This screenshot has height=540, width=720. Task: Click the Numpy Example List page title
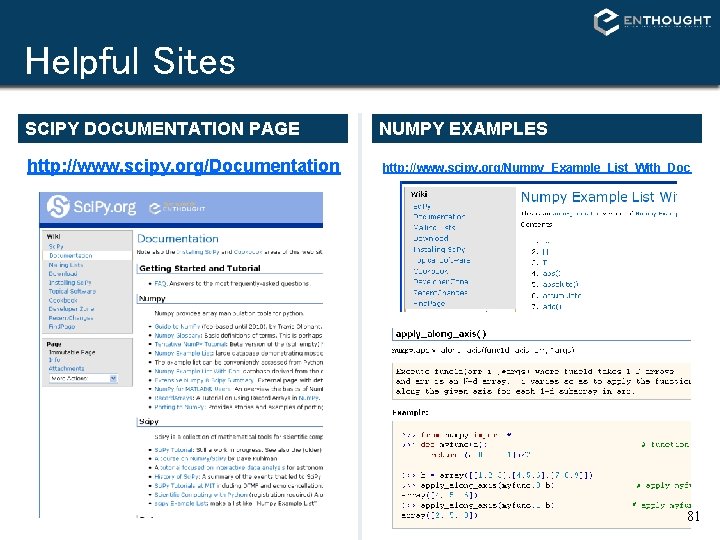598,197
